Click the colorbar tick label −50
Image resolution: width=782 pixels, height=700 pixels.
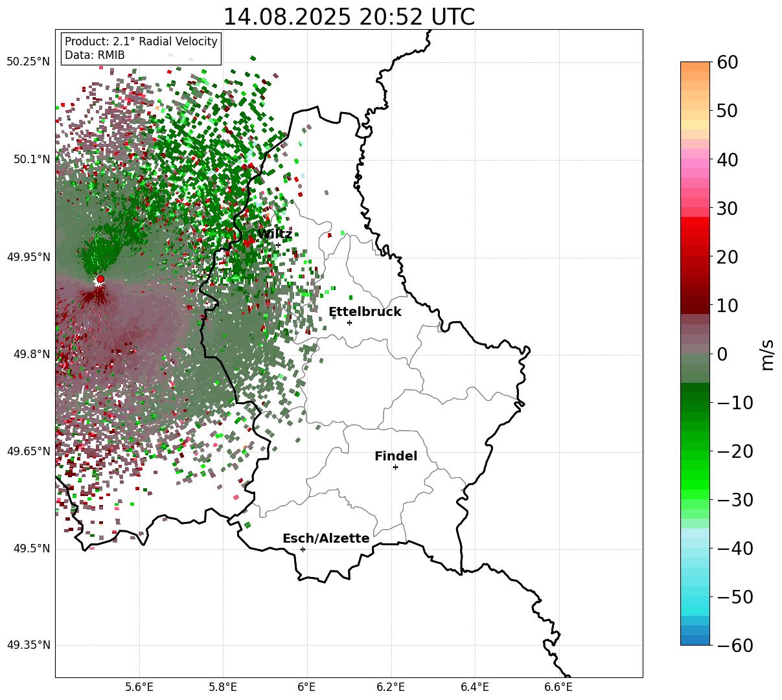(735, 597)
